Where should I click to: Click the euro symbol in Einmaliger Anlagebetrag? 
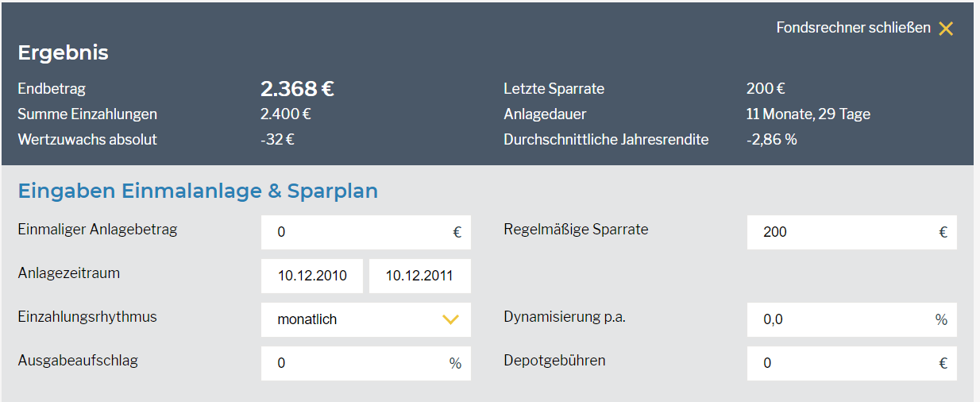457,232
